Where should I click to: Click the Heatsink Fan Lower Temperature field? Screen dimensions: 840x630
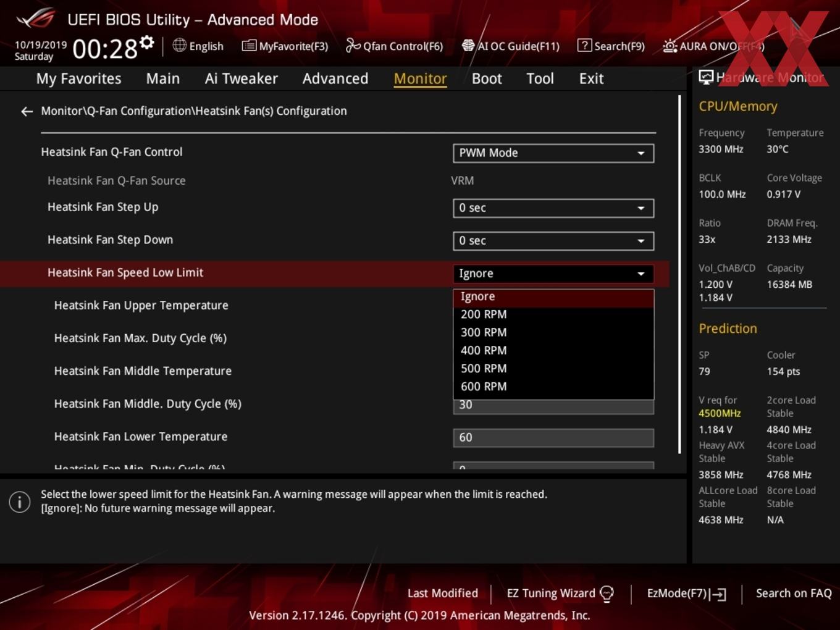[553, 438]
